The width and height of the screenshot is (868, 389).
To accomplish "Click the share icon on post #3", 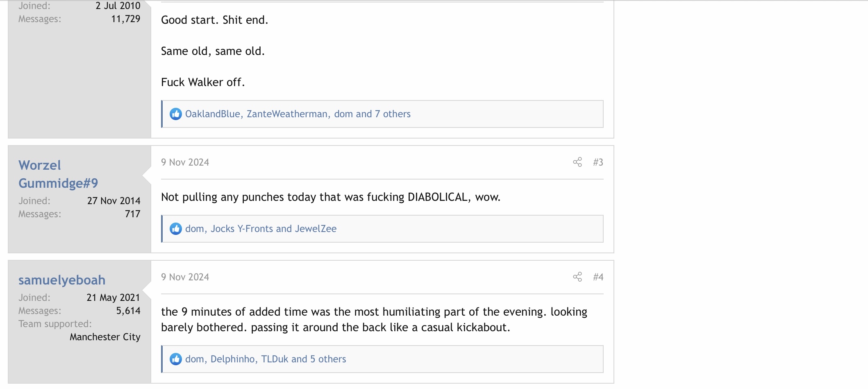I will click(577, 162).
